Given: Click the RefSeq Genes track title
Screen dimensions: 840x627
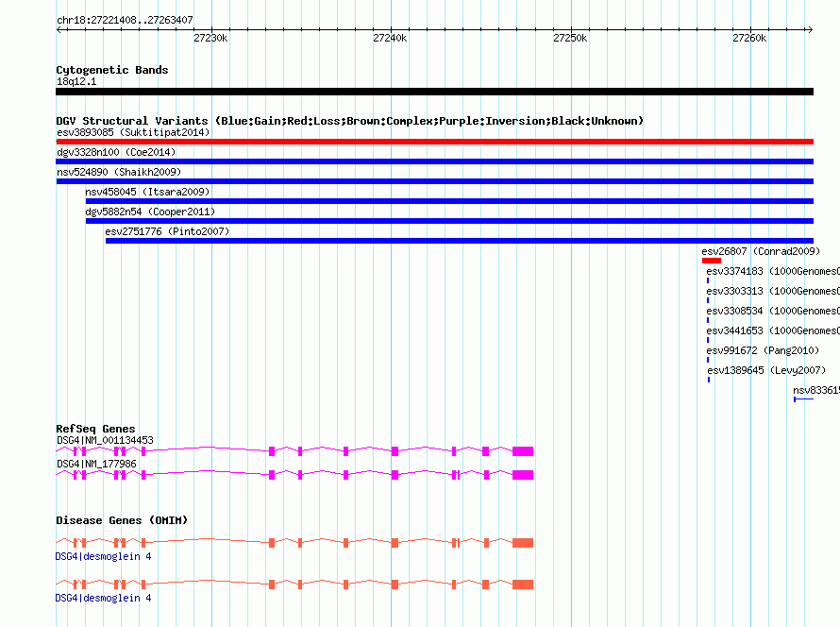Looking at the screenshot, I should click(x=95, y=429).
